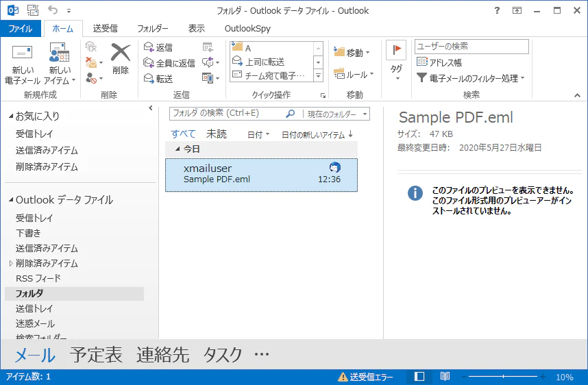Filter the list to 未読 messages
This screenshot has width=588, height=385.
217,134
